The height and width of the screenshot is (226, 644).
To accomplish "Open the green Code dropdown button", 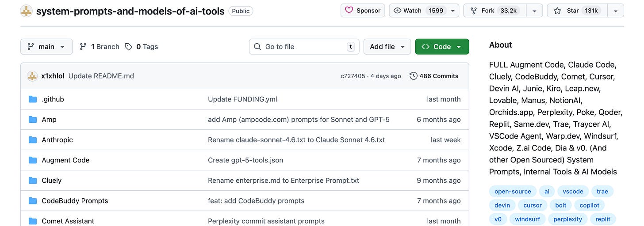I will click(x=442, y=46).
